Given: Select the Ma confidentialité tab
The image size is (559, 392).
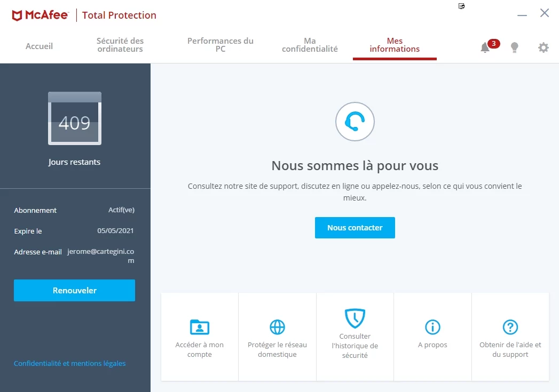Looking at the screenshot, I should coord(310,45).
